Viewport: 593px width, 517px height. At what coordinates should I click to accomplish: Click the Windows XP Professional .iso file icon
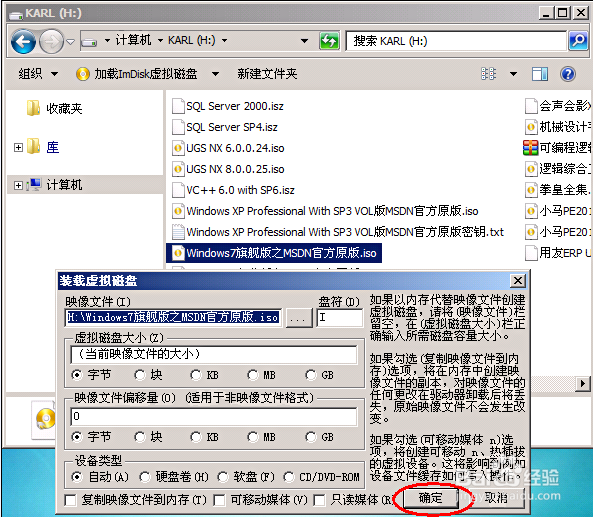click(x=178, y=211)
